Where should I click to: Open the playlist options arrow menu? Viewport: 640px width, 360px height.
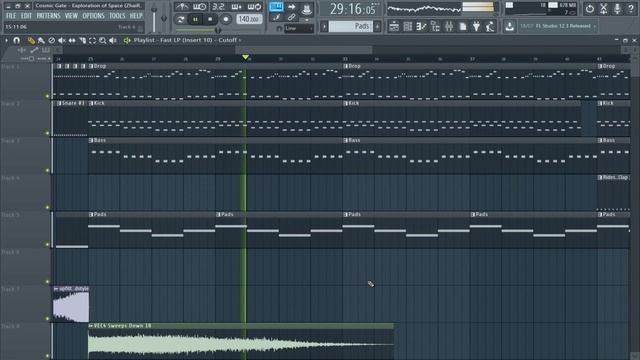(x=6, y=40)
